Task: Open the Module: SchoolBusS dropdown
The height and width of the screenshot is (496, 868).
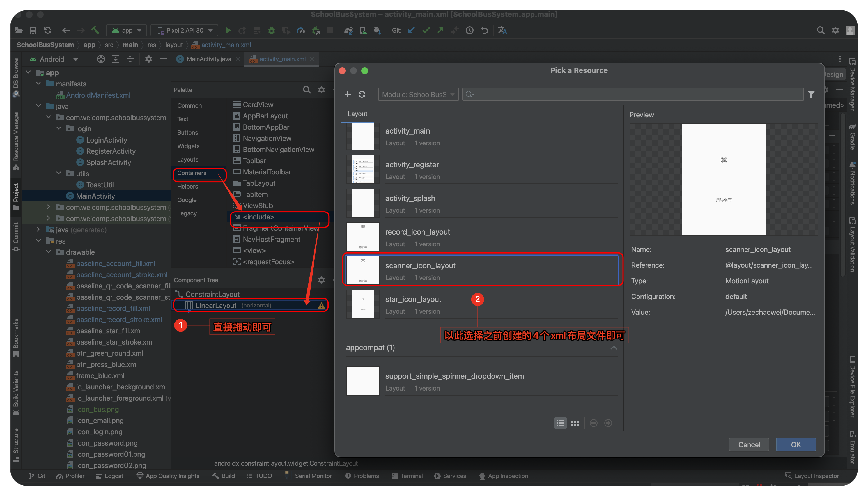Action: [418, 94]
